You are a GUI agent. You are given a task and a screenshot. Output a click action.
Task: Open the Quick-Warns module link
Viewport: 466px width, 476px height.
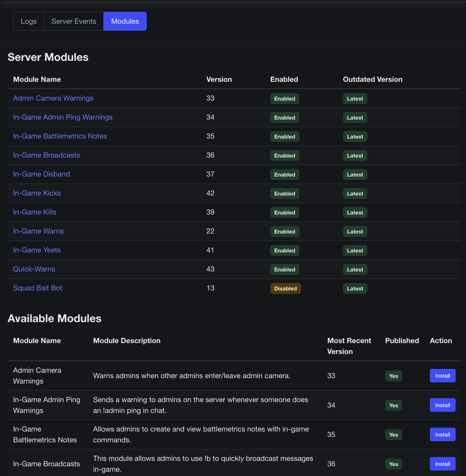[x=34, y=269]
